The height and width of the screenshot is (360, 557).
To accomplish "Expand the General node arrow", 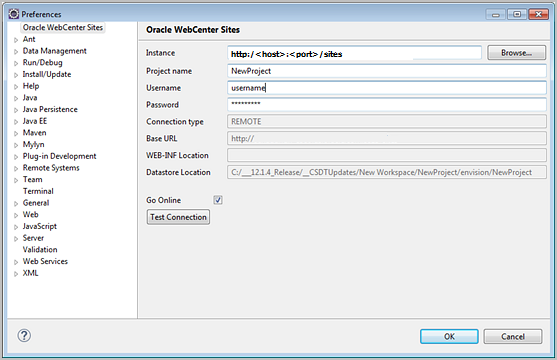I will pyautogui.click(x=16, y=204).
